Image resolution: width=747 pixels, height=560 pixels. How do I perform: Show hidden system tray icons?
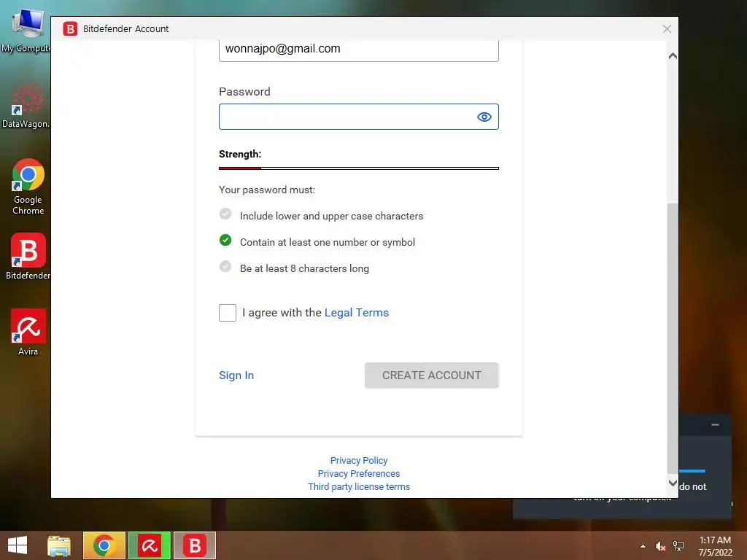[643, 546]
